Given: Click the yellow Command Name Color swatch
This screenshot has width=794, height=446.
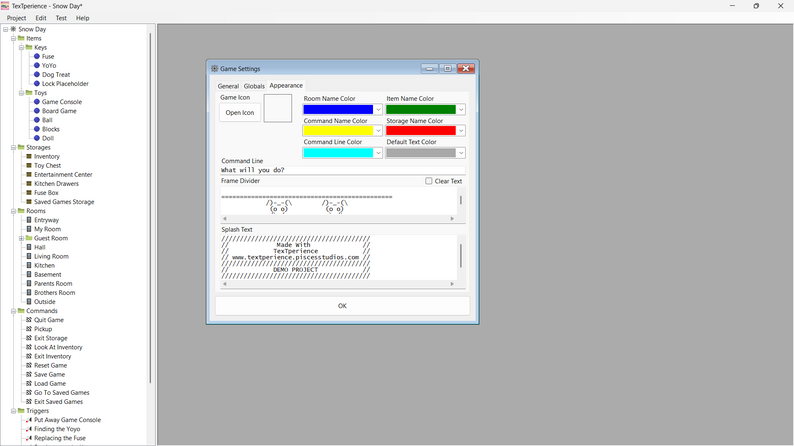Looking at the screenshot, I should (338, 131).
